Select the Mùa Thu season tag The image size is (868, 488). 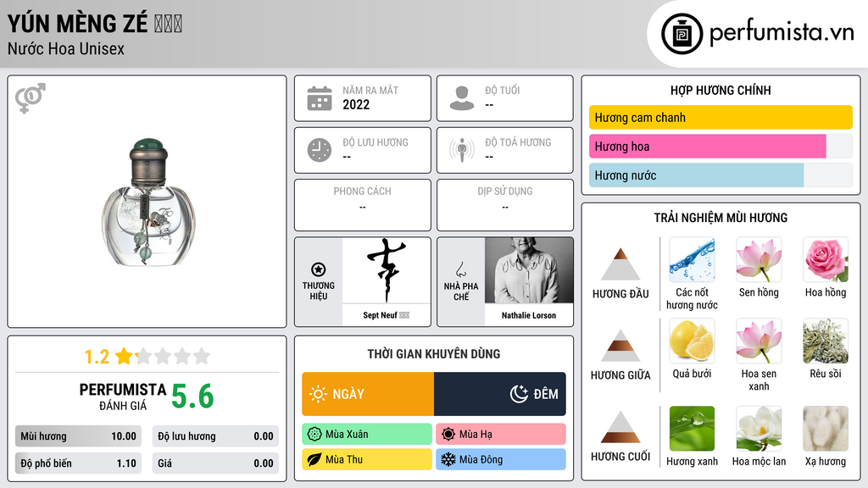click(x=367, y=459)
